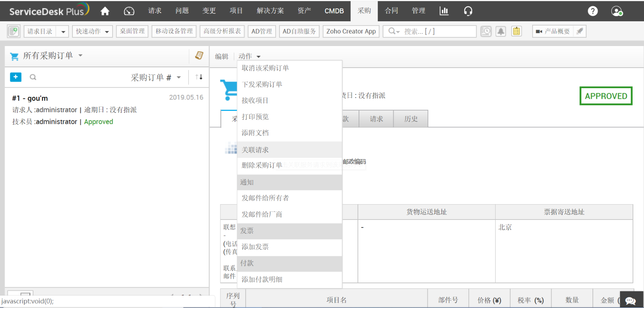The image size is (644, 314).
Task: Switch to the 资产 module
Action: click(304, 11)
